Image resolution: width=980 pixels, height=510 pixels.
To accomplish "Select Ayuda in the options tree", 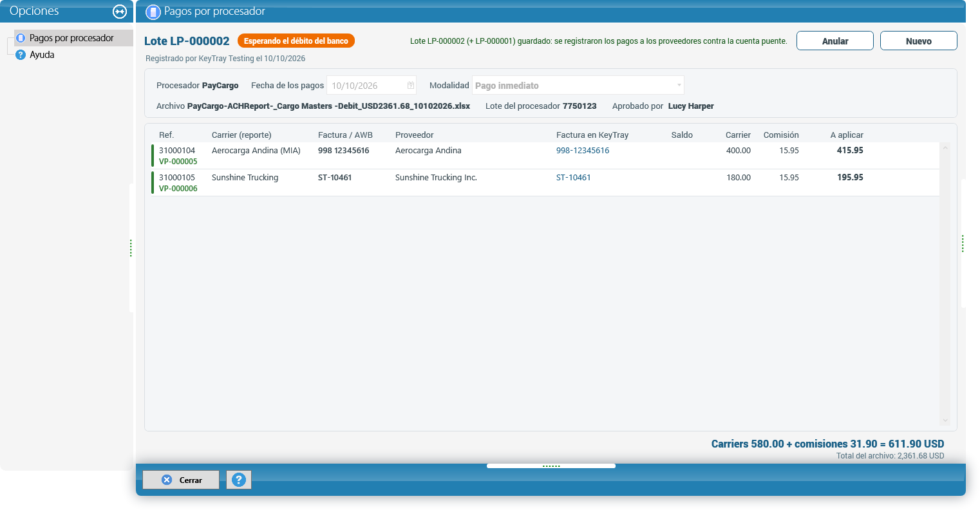I will [x=42, y=55].
